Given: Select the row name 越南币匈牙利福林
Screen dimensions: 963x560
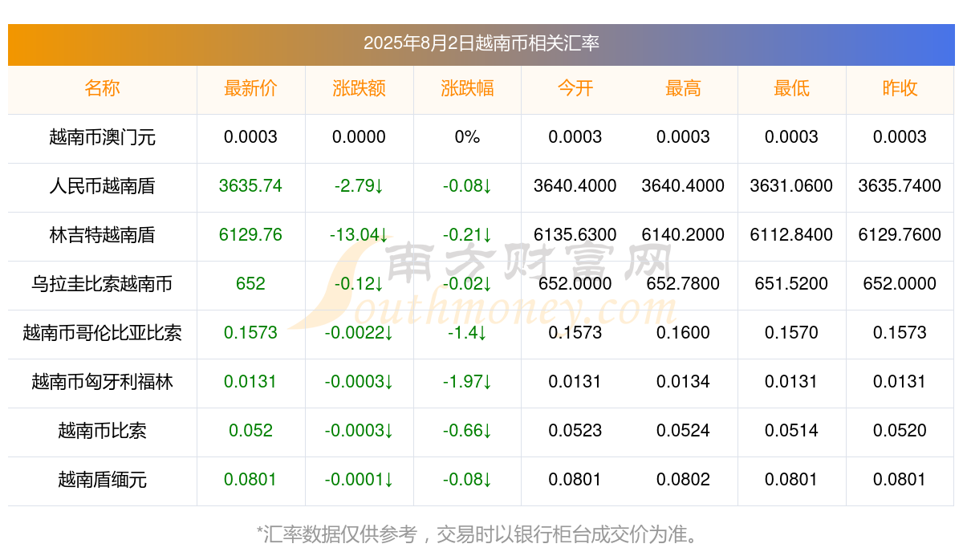Looking at the screenshot, I should pyautogui.click(x=102, y=382).
